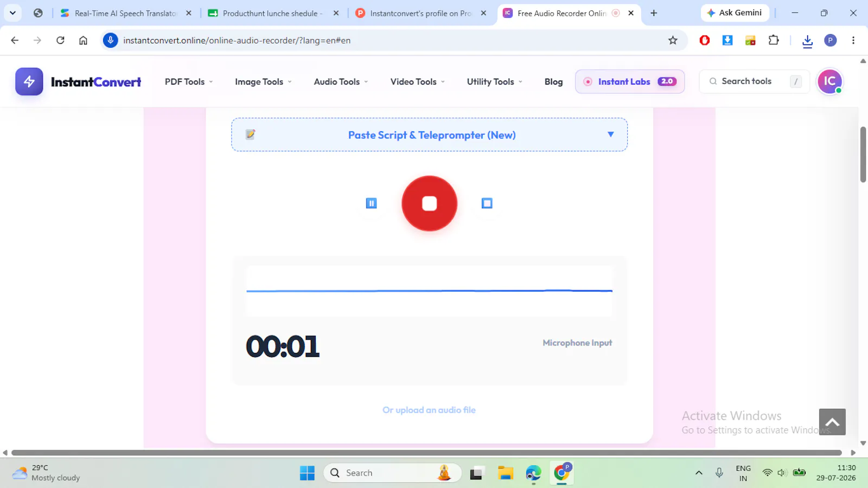
Task: Go forward in browser history
Action: pos(37,40)
